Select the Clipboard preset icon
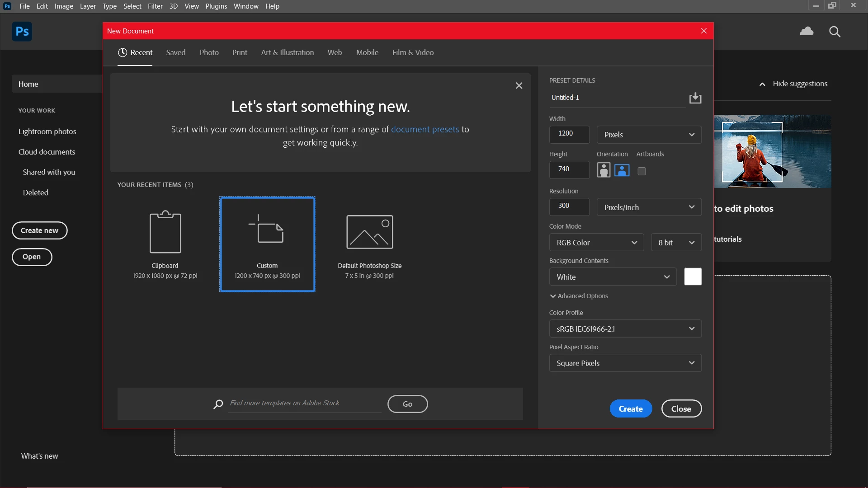Viewport: 868px width, 488px height. pyautogui.click(x=165, y=232)
